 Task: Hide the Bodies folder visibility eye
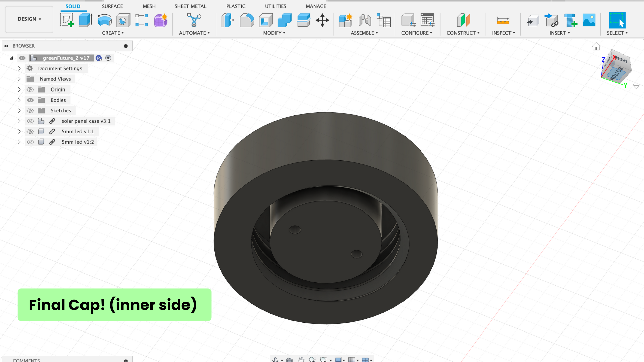[30, 100]
